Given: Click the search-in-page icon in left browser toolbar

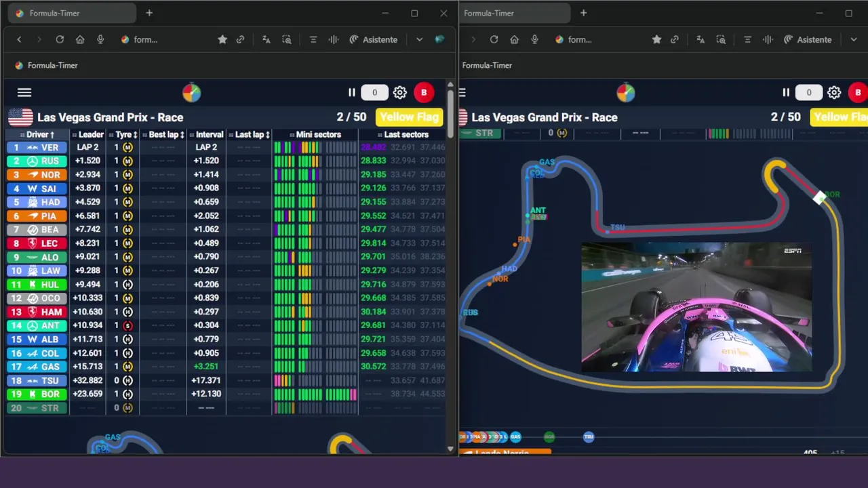Looking at the screenshot, I should 287,39.
